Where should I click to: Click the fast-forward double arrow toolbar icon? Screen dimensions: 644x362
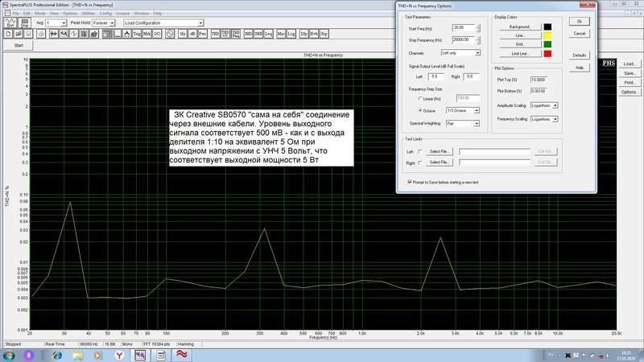pos(53,34)
